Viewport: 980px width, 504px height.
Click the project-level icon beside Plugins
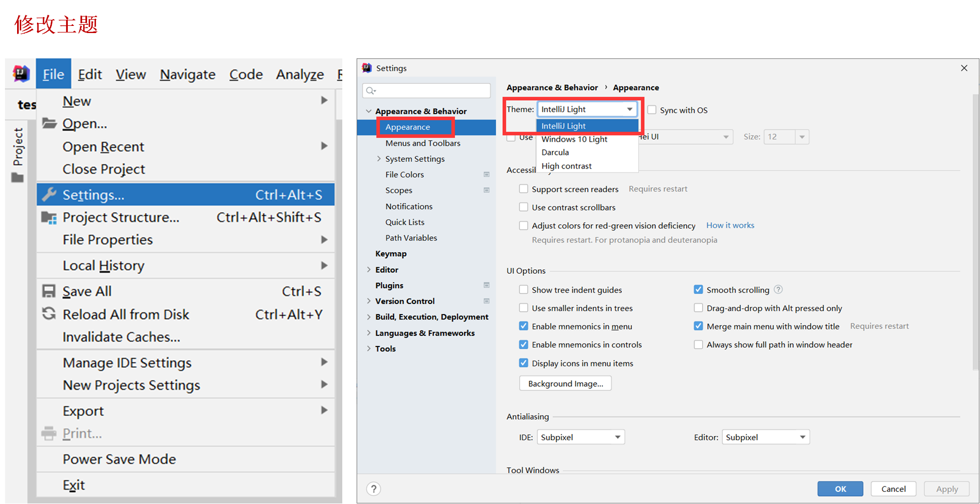487,285
